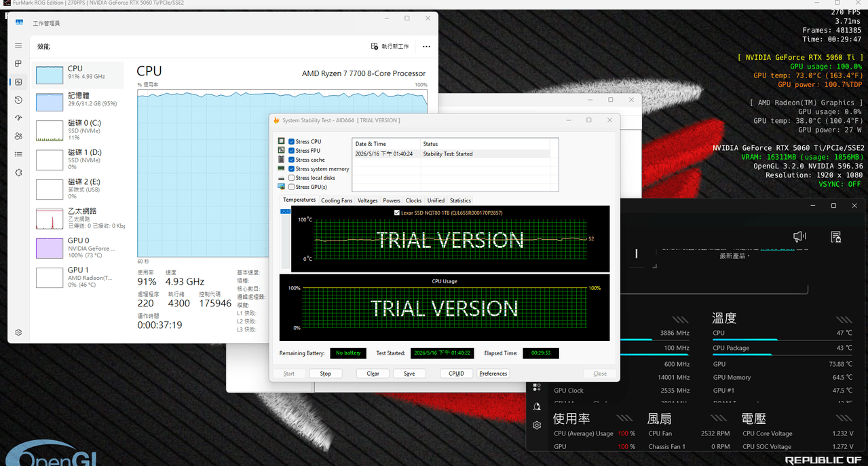Uncheck Stress CPU in AIDA64
This screenshot has height=466, width=868.
pyautogui.click(x=292, y=142)
